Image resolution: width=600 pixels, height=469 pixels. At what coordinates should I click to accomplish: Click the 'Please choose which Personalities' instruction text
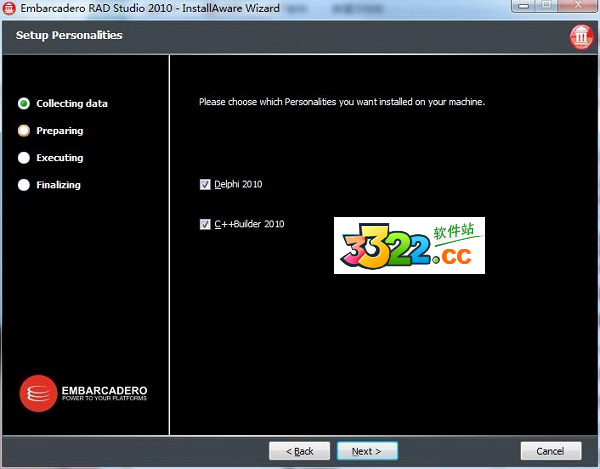click(342, 102)
